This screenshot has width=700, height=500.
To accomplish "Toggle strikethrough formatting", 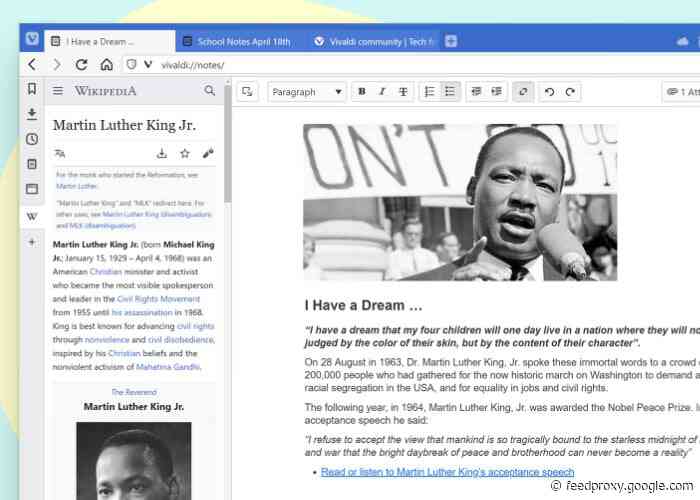I will 403,92.
